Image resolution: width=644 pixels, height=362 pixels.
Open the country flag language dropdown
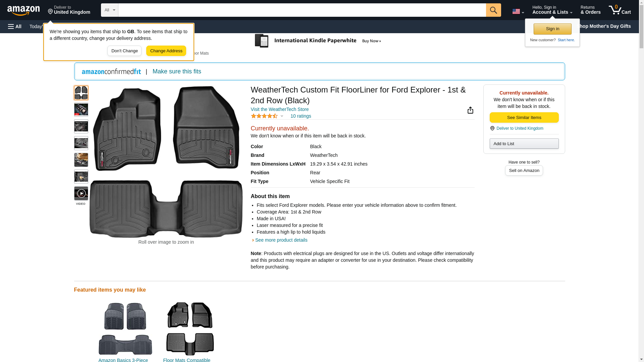[x=518, y=11]
